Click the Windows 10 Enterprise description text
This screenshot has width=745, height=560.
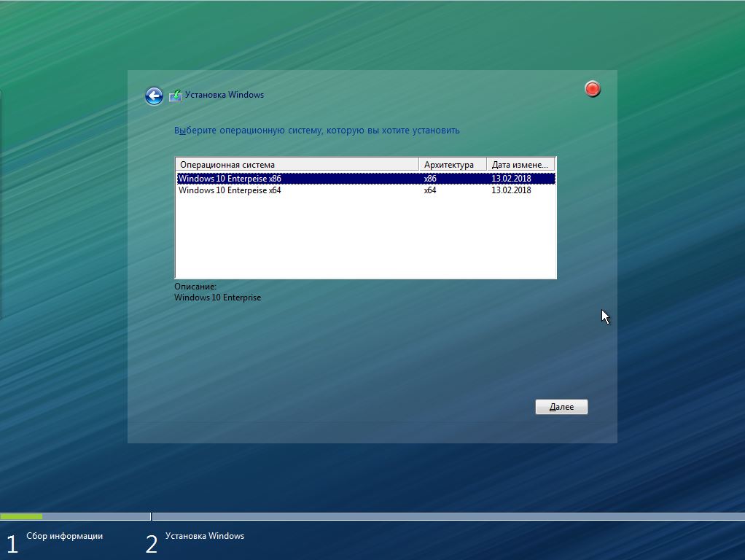pyautogui.click(x=218, y=297)
